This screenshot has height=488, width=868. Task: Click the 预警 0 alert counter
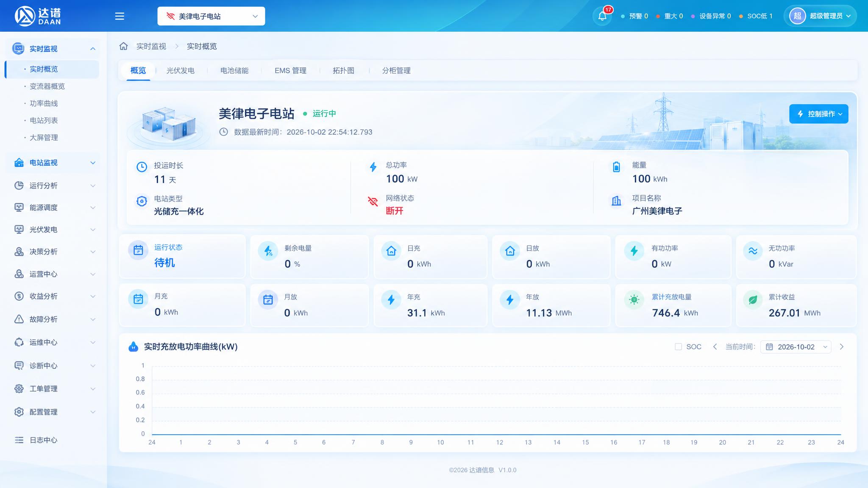pyautogui.click(x=634, y=16)
